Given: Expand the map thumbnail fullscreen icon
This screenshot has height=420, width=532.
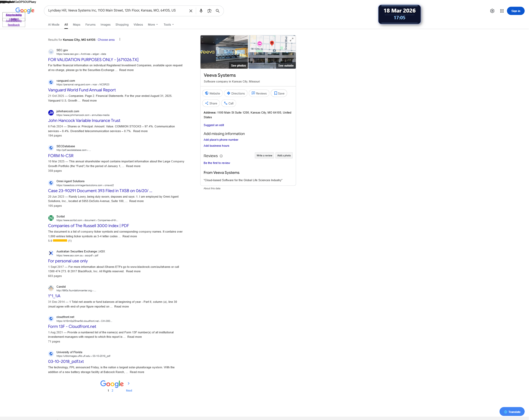Looking at the screenshot, I should [292, 39].
